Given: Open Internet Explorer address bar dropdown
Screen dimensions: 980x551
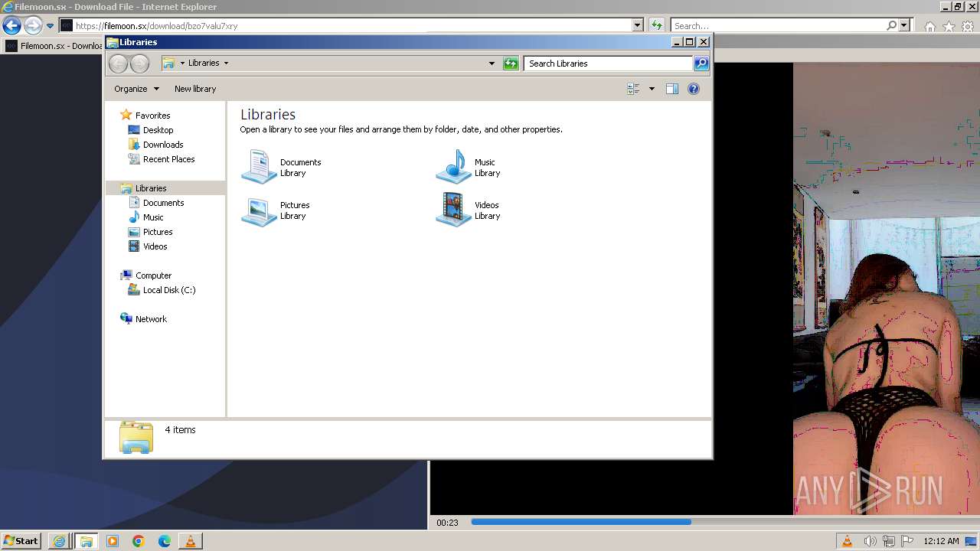Looking at the screenshot, I should tap(638, 25).
